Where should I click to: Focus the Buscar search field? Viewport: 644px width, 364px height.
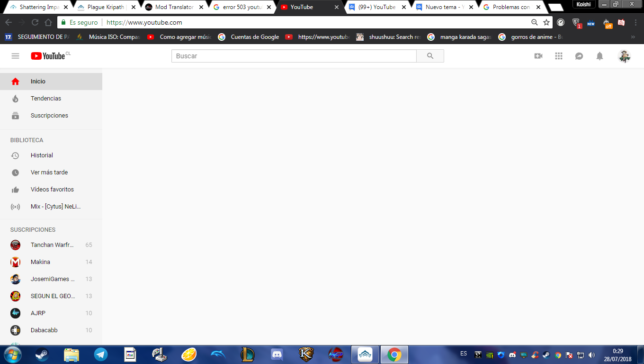click(294, 56)
